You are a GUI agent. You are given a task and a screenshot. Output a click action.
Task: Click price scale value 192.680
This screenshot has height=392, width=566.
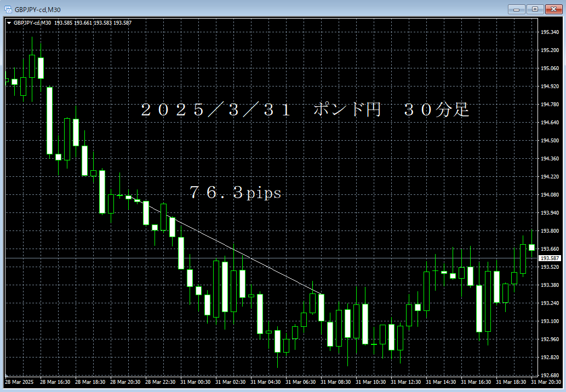coord(550,375)
